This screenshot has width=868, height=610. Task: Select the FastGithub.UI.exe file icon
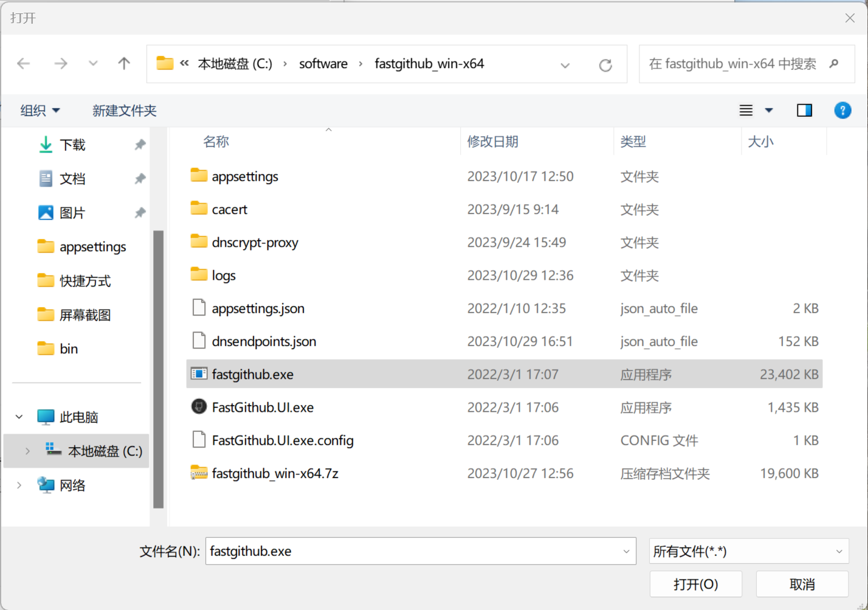(x=199, y=407)
